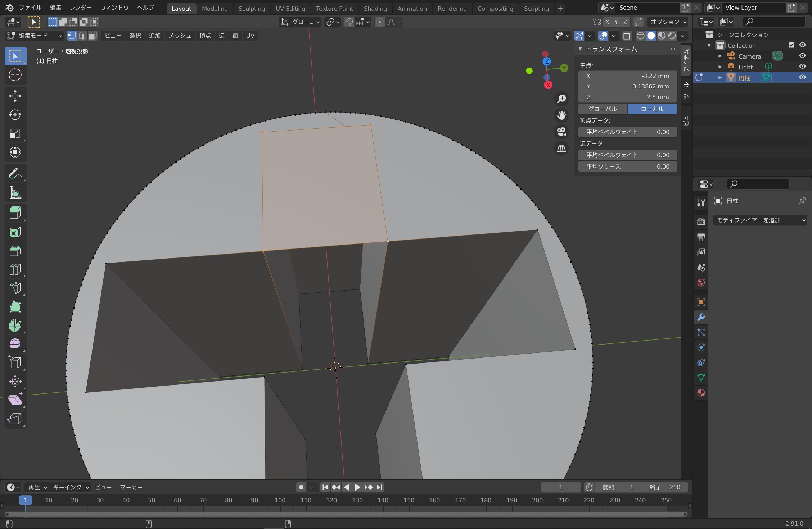Screen dimensions: 812x529
Task: Open the メッシュ menu
Action: coord(180,36)
